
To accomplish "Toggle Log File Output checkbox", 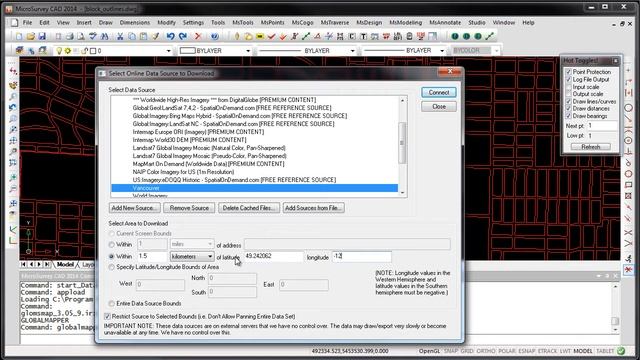I will point(569,80).
